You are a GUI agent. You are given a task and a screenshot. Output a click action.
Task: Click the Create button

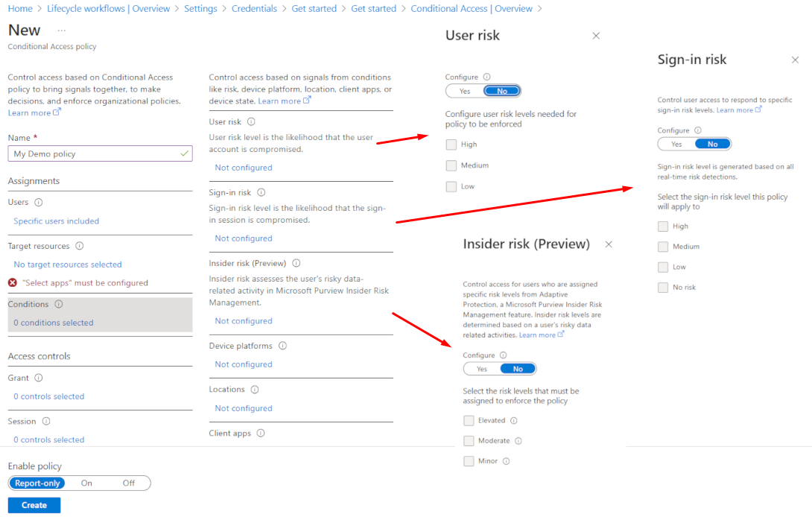(x=34, y=505)
